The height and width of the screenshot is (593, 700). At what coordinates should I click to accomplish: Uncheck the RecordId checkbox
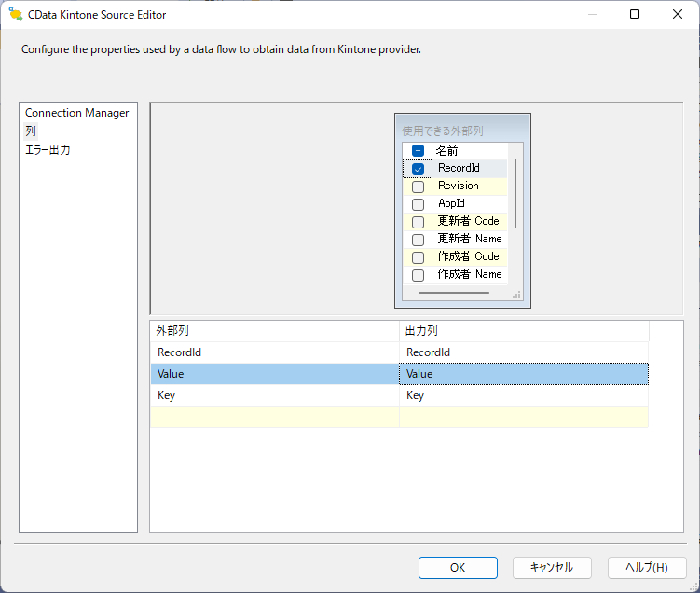coord(418,169)
